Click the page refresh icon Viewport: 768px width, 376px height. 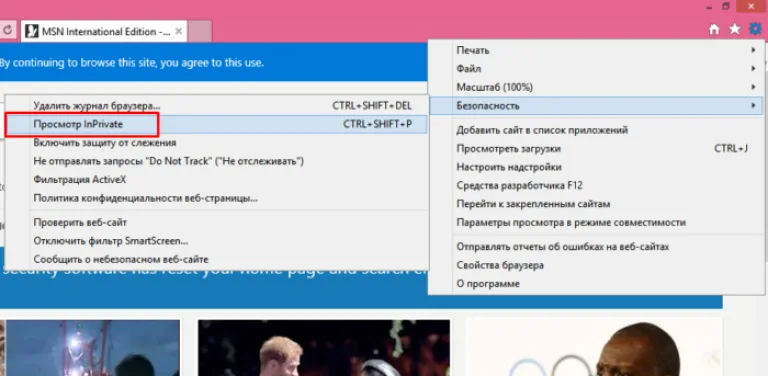(x=7, y=30)
